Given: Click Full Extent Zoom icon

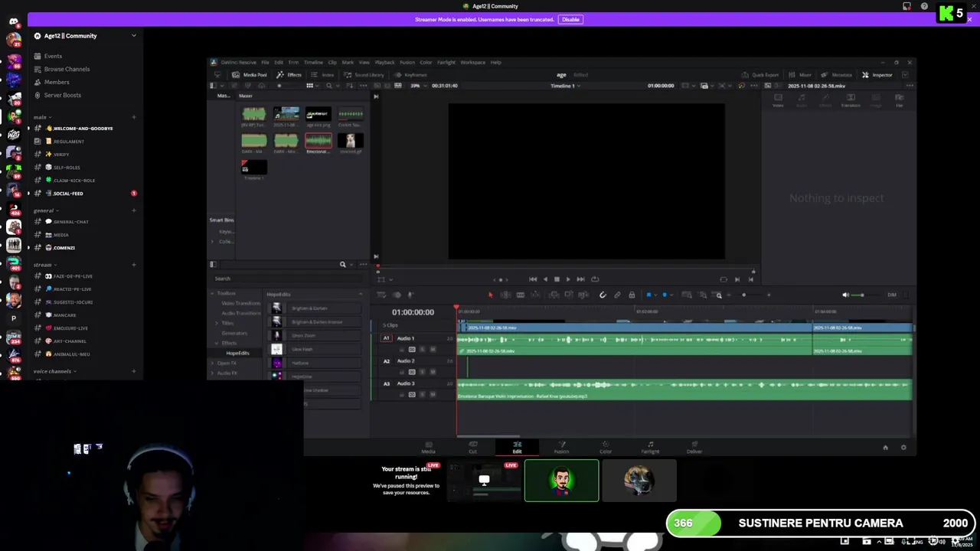Looking at the screenshot, I should click(686, 295).
